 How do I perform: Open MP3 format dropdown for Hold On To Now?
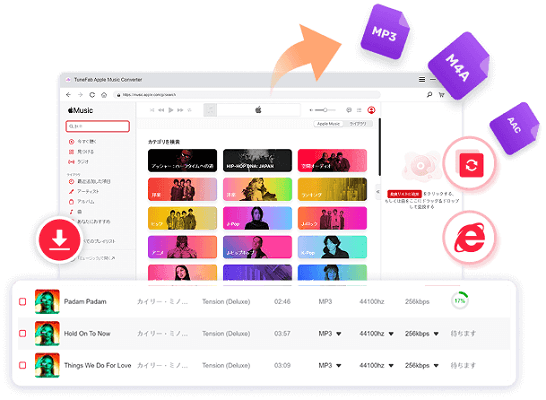pyautogui.click(x=330, y=334)
